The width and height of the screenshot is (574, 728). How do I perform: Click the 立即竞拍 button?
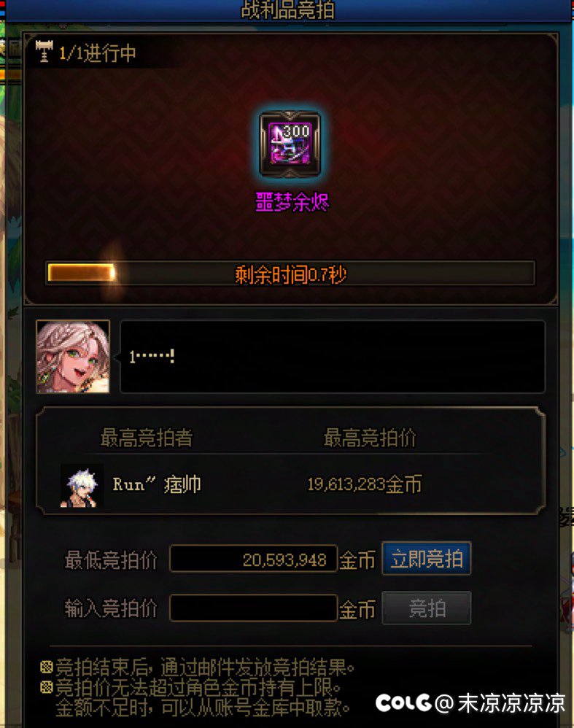tap(427, 559)
